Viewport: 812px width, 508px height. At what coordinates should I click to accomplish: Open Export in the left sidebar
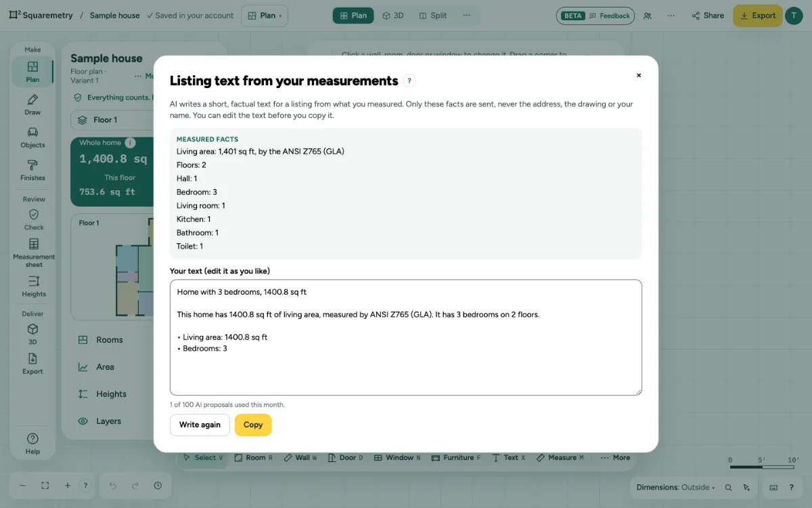(x=32, y=363)
